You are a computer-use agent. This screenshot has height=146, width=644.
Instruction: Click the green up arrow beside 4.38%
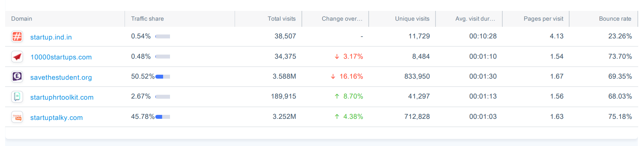(x=337, y=117)
